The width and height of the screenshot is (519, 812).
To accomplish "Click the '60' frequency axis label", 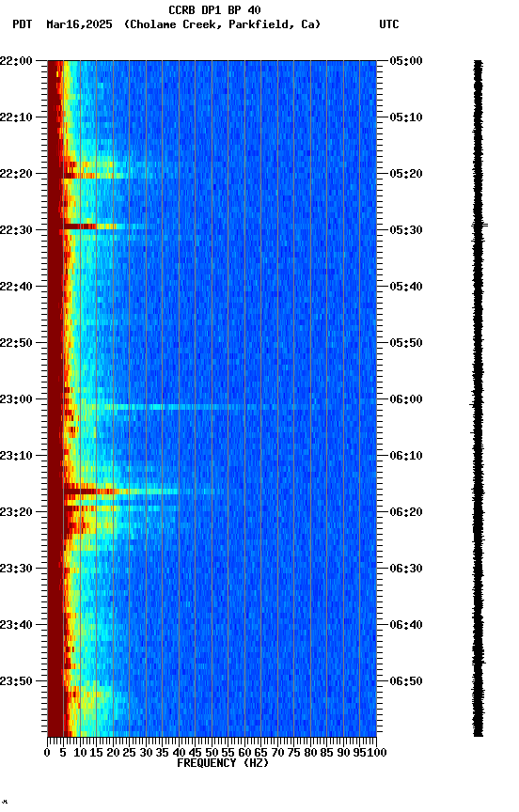I will (x=244, y=753).
